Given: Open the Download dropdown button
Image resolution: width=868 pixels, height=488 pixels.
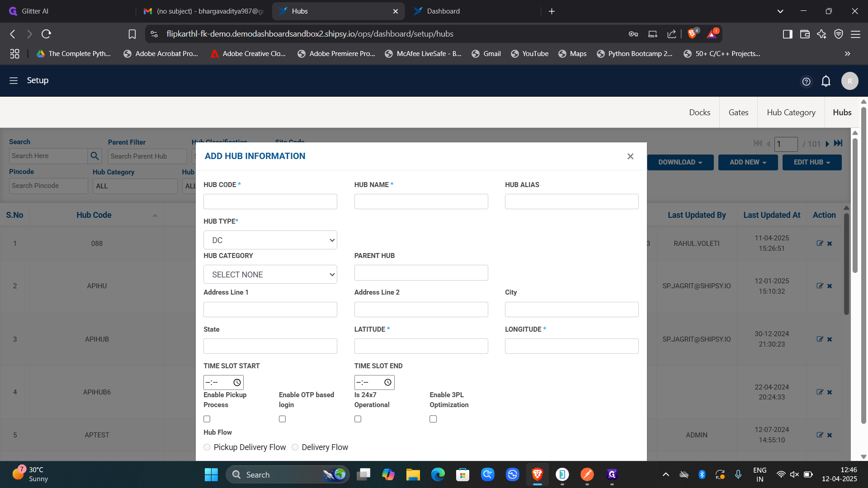Looking at the screenshot, I should click(680, 162).
